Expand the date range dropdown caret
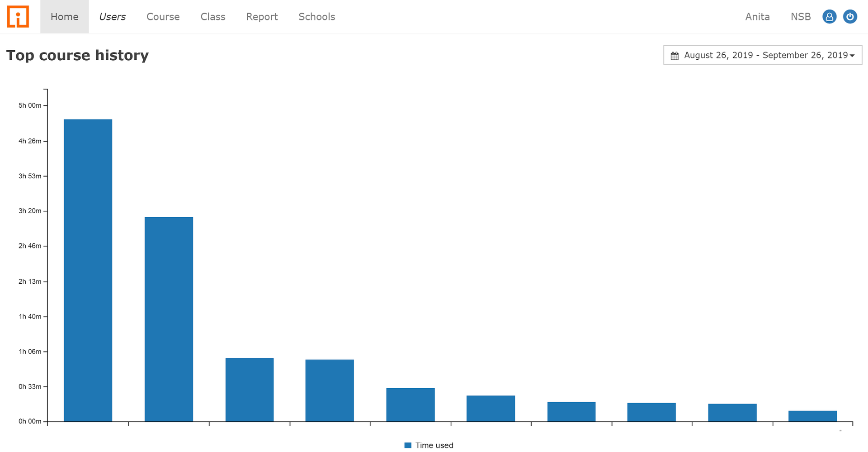 852,56
